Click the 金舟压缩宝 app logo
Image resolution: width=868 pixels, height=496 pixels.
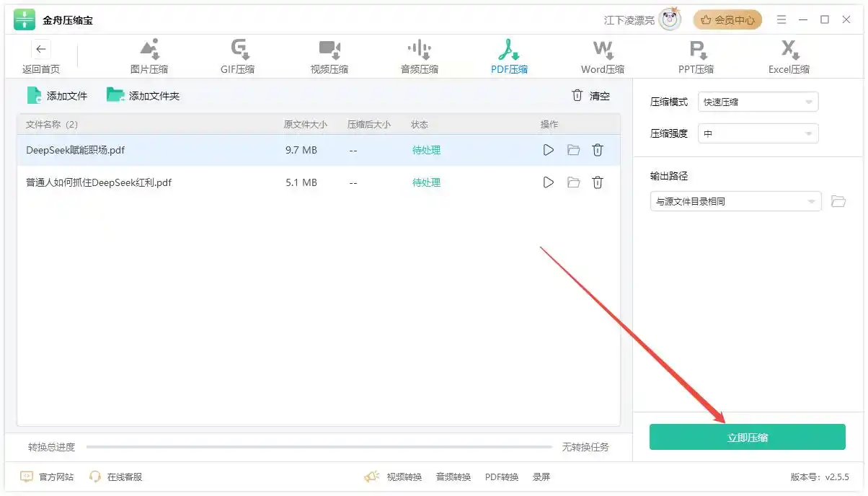click(25, 20)
